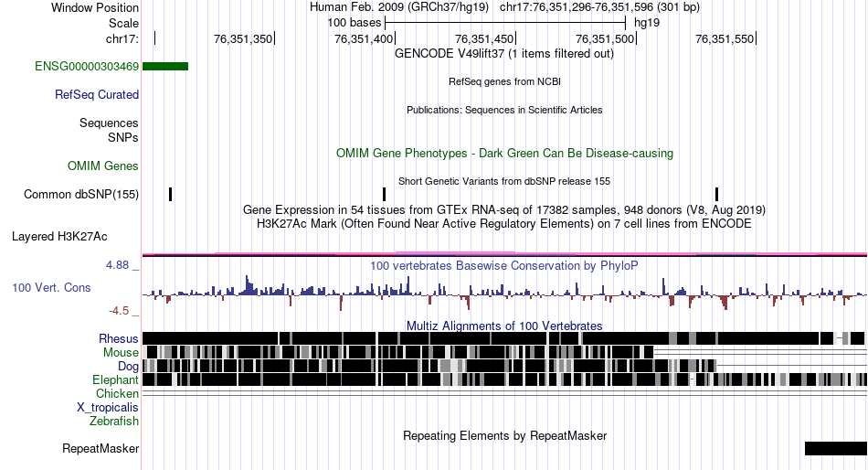868x470 pixels.
Task: Click the Elephant alignment label
Action: [115, 380]
